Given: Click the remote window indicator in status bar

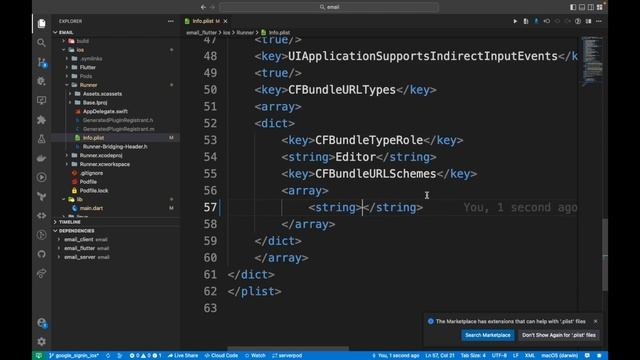Looking at the screenshot, I should click(x=39, y=356).
